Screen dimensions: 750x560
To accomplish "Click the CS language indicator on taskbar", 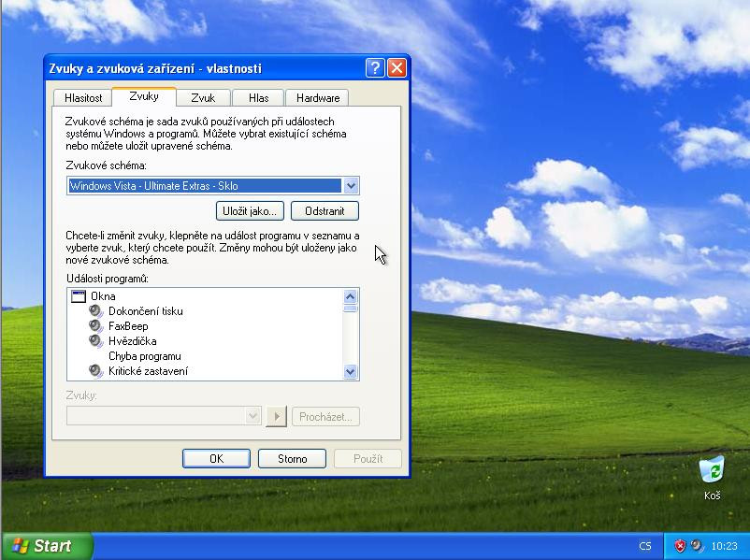I will pos(644,546).
